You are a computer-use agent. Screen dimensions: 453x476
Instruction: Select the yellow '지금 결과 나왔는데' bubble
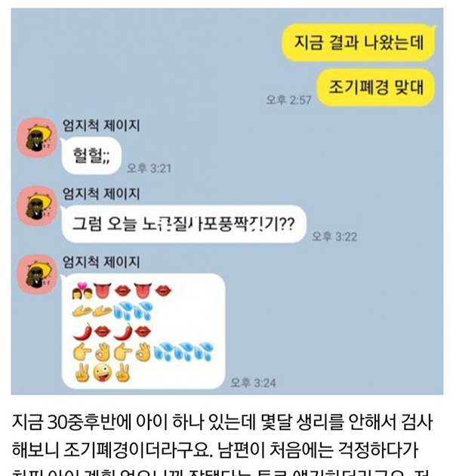point(359,42)
